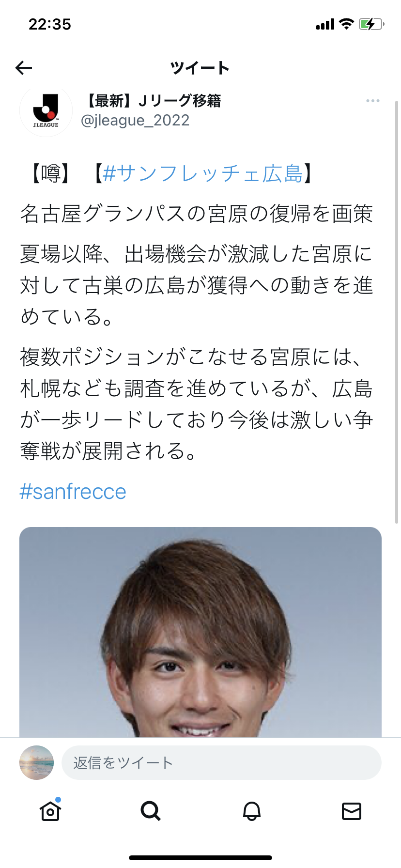Open the three-dot tweet options menu

[x=372, y=101]
